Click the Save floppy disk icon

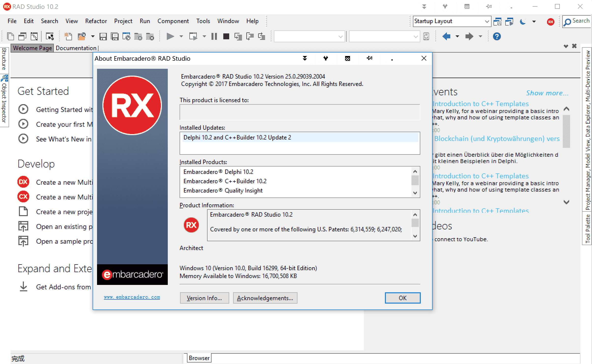coord(103,36)
